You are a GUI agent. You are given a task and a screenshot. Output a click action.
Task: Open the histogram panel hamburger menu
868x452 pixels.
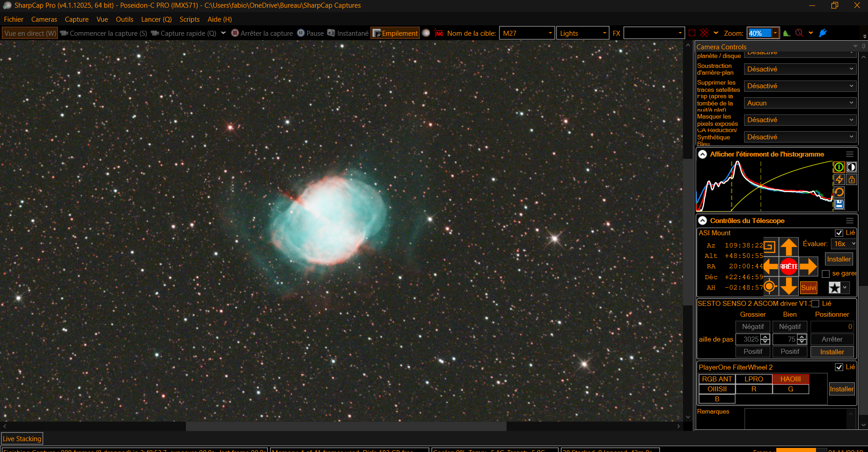pyautogui.click(x=850, y=154)
